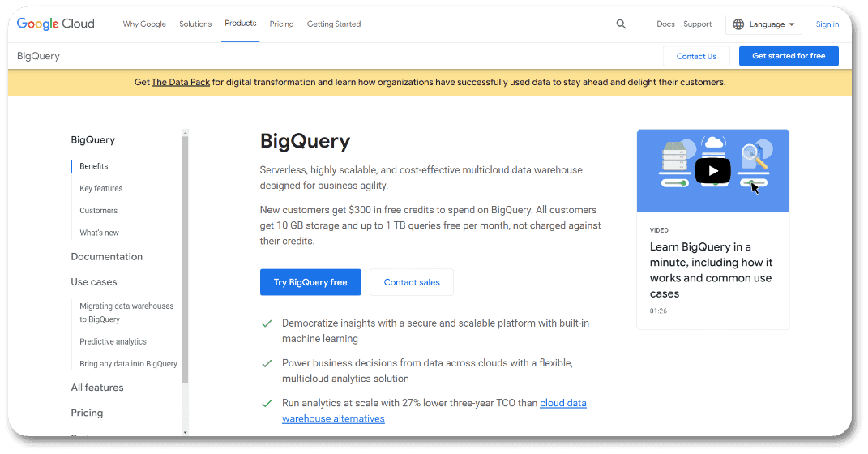Jump to Benefits in the sidebar
Screen dimensions: 868x454
93,166
